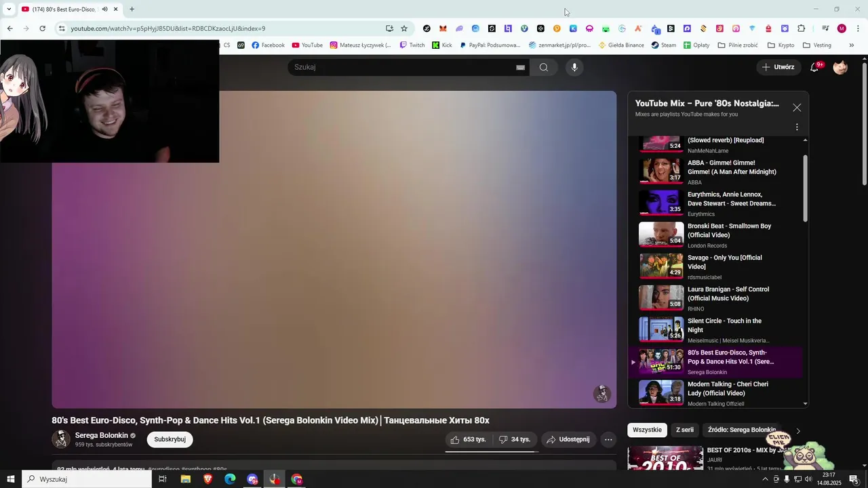Open Microsoft Edge from taskbar

230,479
